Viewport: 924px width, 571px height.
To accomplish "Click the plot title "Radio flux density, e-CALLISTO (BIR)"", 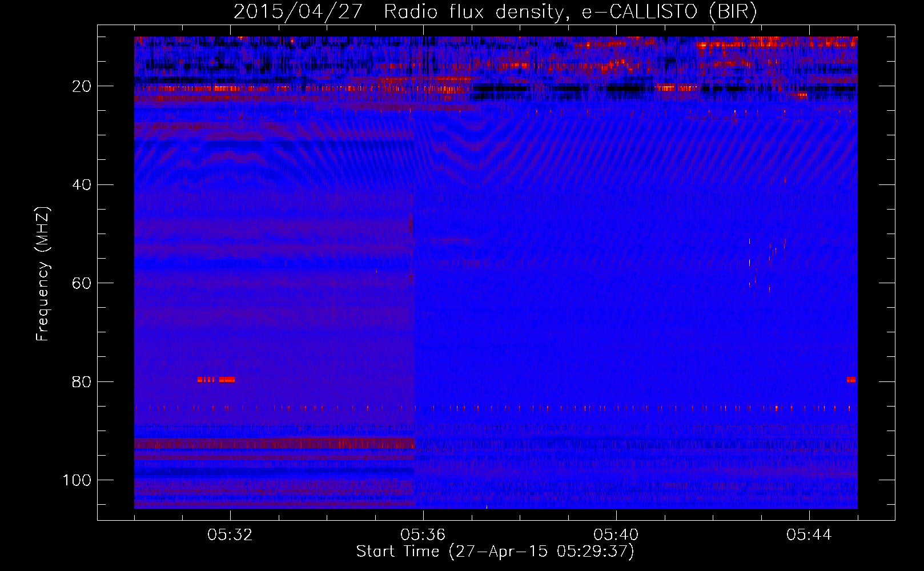I will [570, 12].
